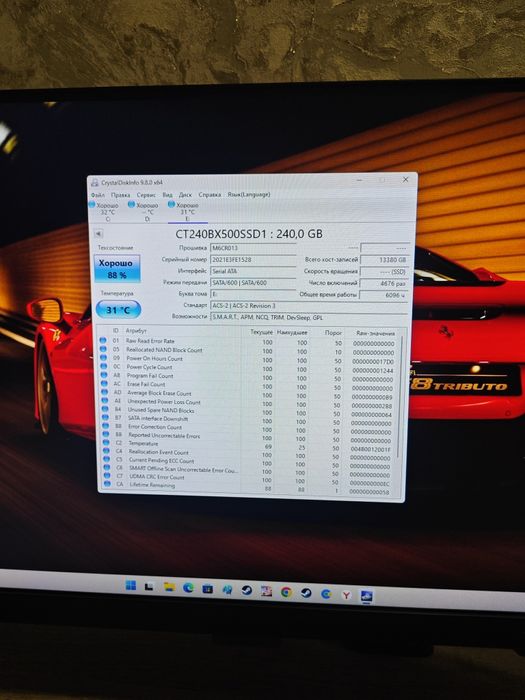
Task: Click the total host writes value 13380 GB
Action: coord(384,259)
